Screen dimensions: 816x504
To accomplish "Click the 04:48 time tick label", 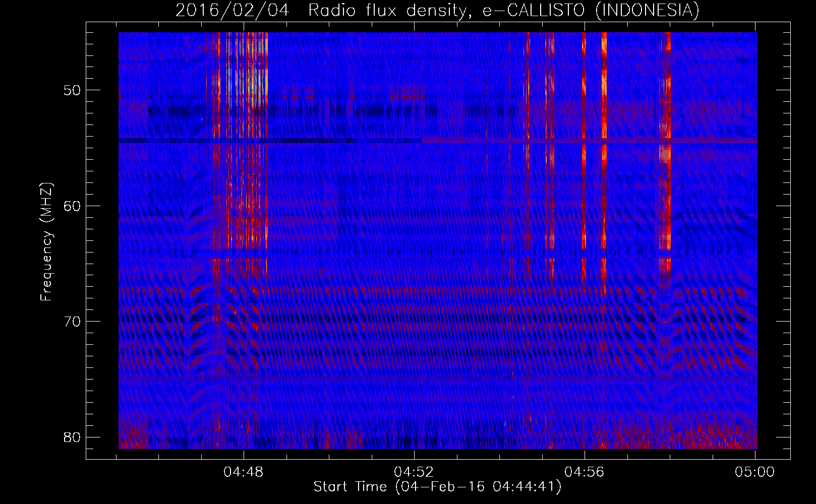I will 244,472.
